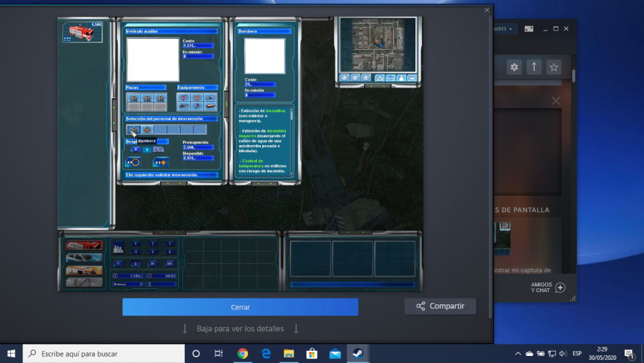The image size is (644, 363).
Task: Click the star favorite icon in Steam window
Action: click(x=554, y=67)
